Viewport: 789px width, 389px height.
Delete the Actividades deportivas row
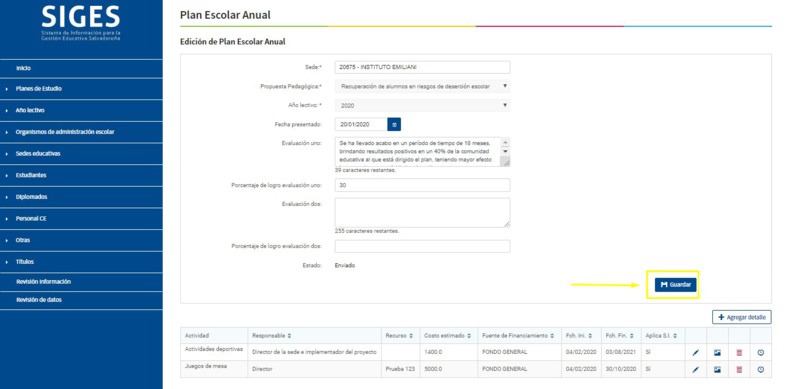(x=739, y=353)
